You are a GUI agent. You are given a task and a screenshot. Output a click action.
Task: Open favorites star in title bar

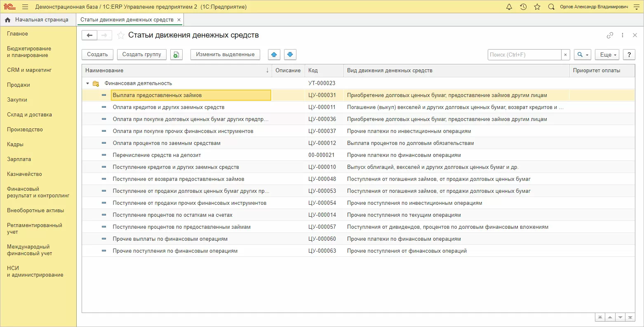coord(537,7)
